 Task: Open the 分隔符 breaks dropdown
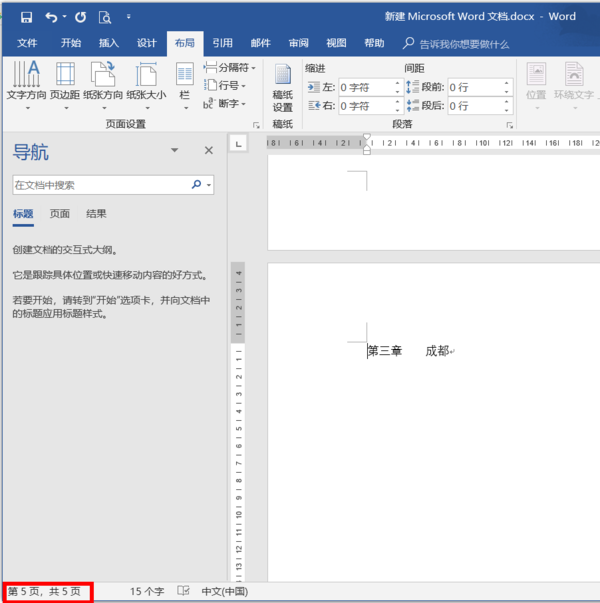pos(230,68)
